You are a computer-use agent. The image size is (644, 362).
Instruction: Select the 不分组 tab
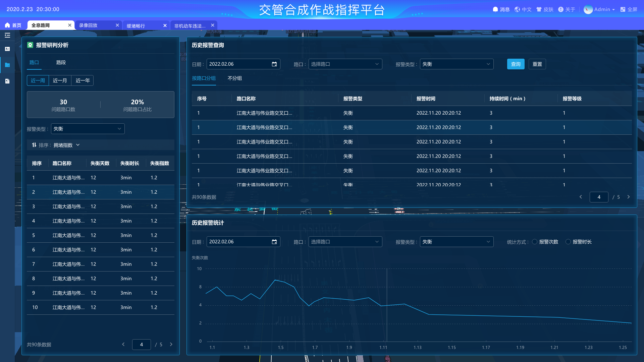pos(235,78)
